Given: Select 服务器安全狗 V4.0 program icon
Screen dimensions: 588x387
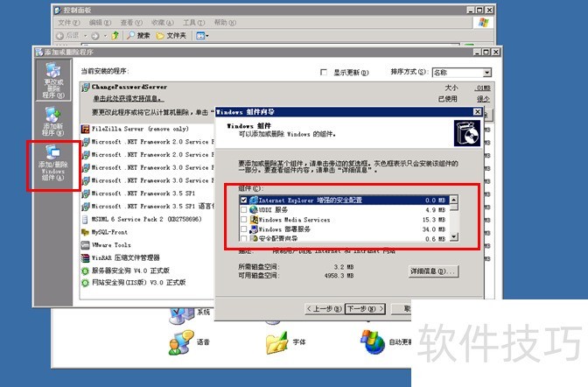Looking at the screenshot, I should (85, 271).
